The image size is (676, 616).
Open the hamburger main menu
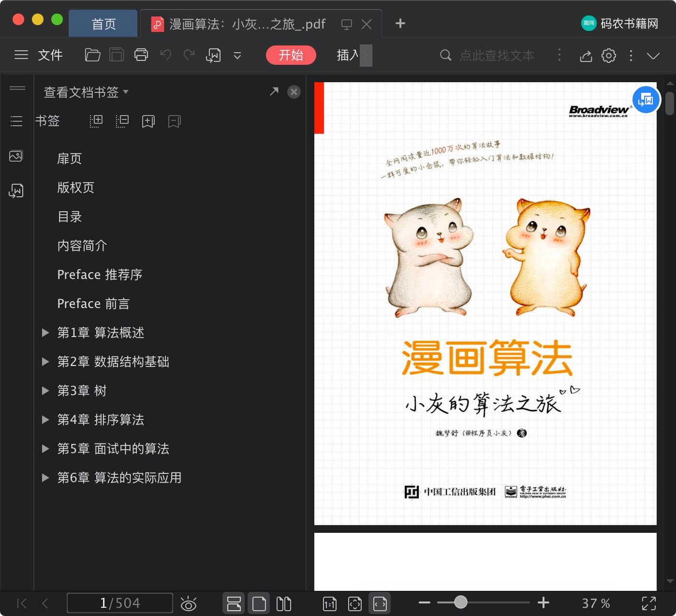(21, 55)
